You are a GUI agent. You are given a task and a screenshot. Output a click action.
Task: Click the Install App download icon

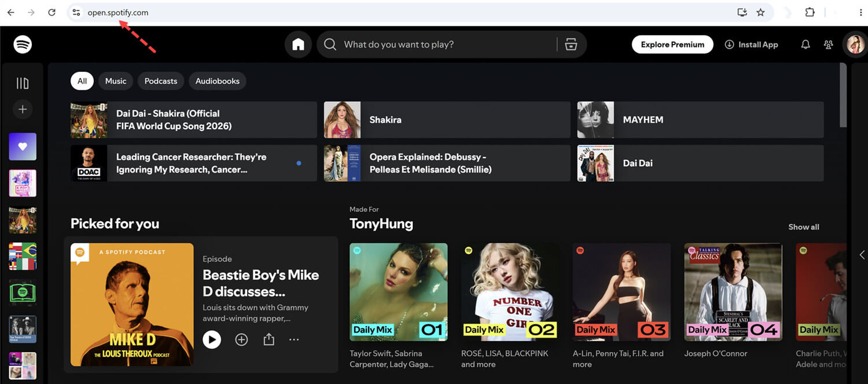click(x=729, y=45)
